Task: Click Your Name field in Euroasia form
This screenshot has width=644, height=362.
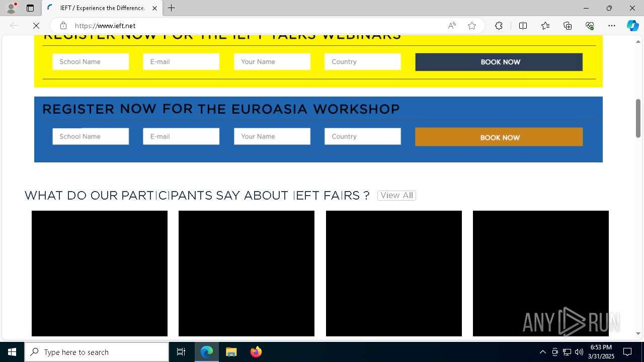Action: (x=272, y=136)
